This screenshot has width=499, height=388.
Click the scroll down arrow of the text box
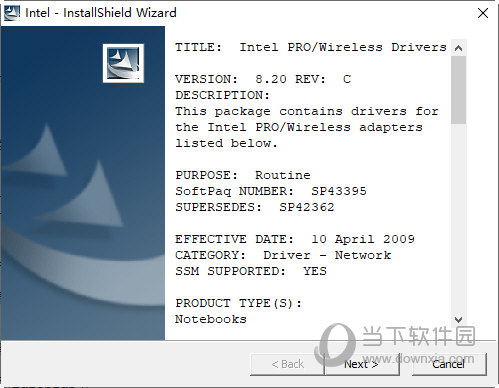point(459,320)
